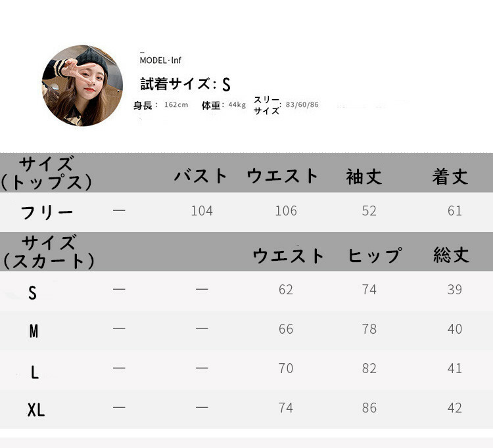
Task: Select the 試着サイズ: S heading
Action: pos(185,85)
